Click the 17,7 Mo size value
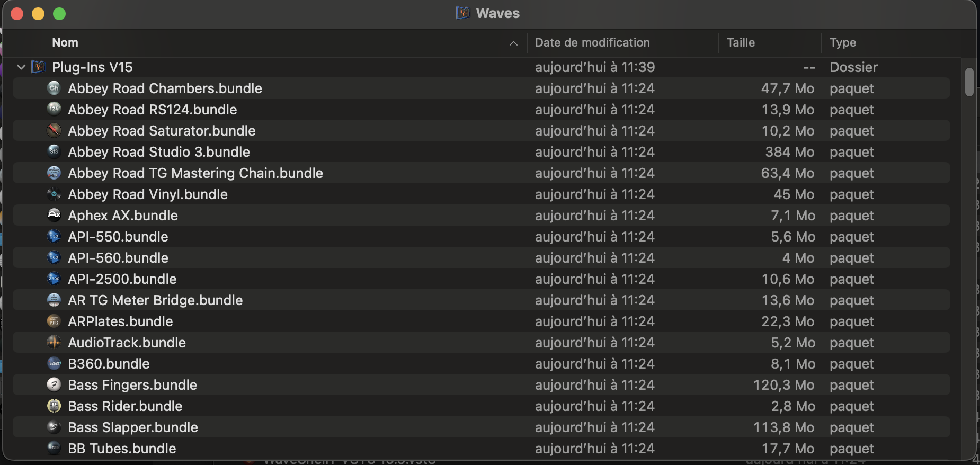This screenshot has height=465, width=980. (788, 449)
